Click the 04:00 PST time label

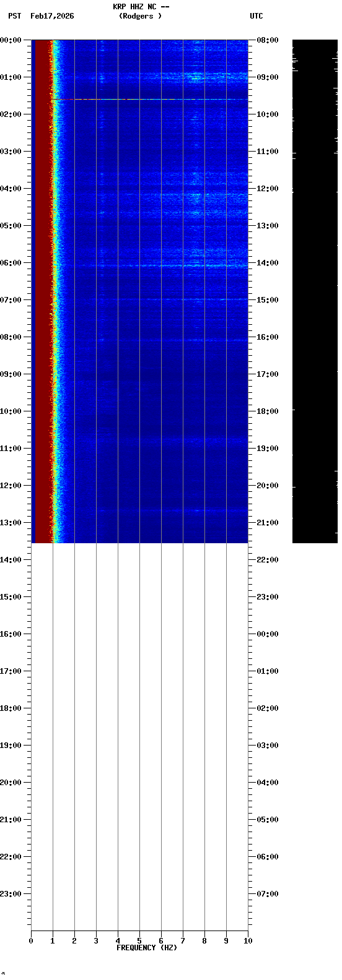tap(11, 189)
